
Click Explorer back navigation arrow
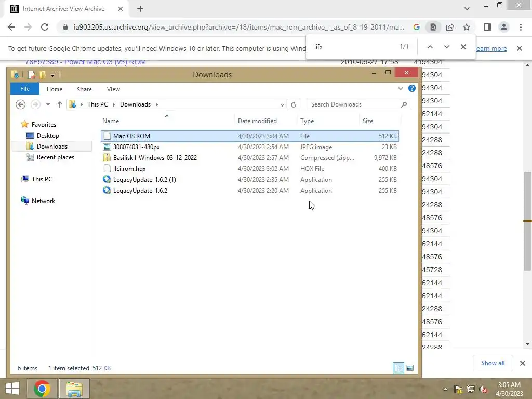(x=20, y=104)
